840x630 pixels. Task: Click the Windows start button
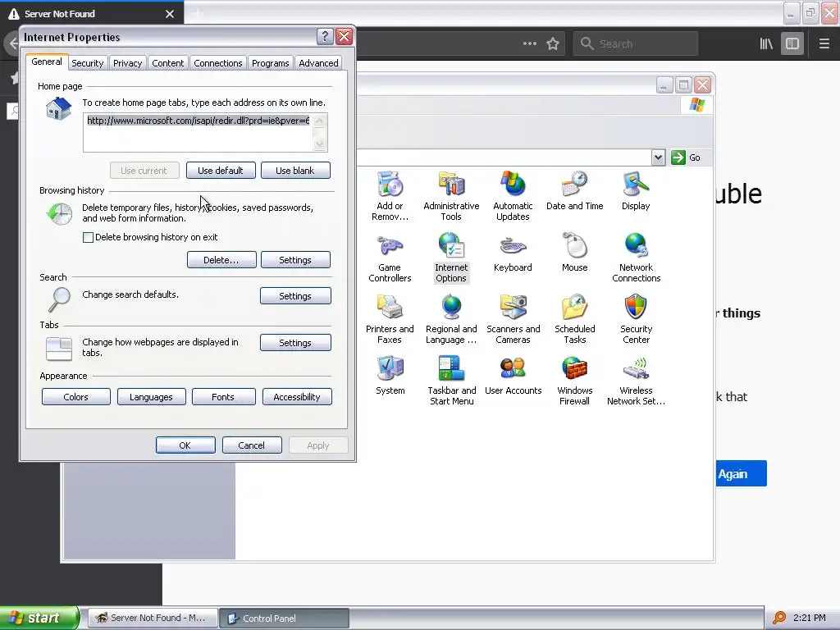39,618
